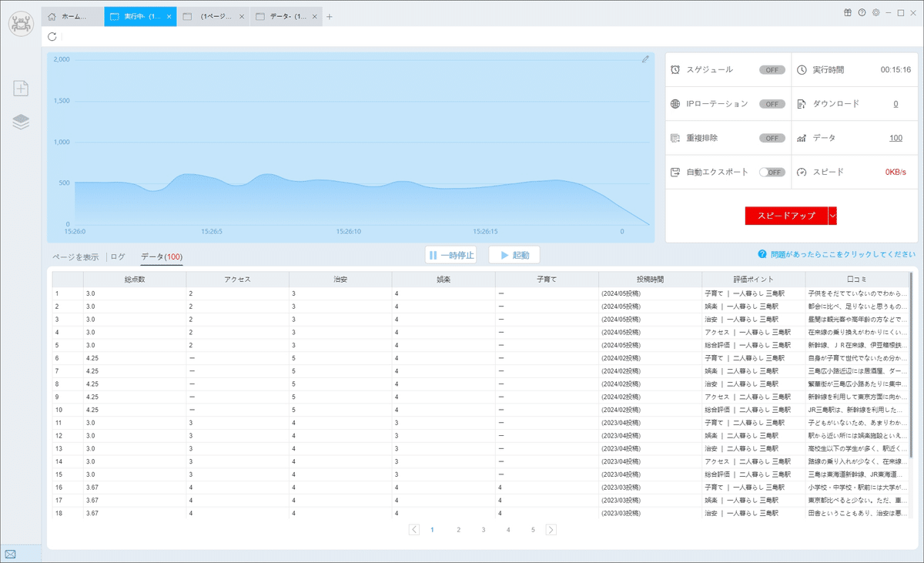
Task: Click the home icon on ホーム tab
Action: tap(52, 16)
